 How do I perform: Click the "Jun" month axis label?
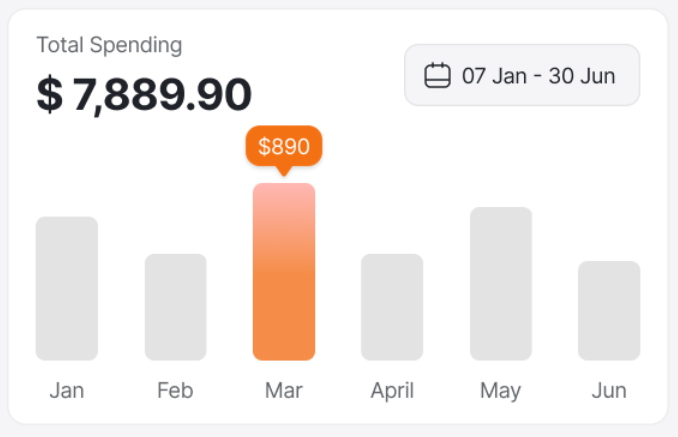click(x=609, y=390)
